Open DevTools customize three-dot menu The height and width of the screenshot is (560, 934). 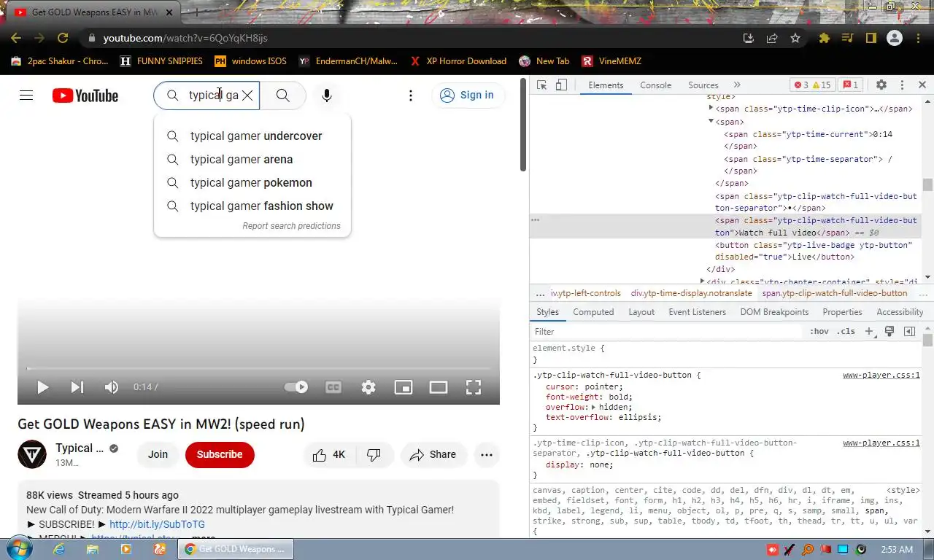point(902,85)
